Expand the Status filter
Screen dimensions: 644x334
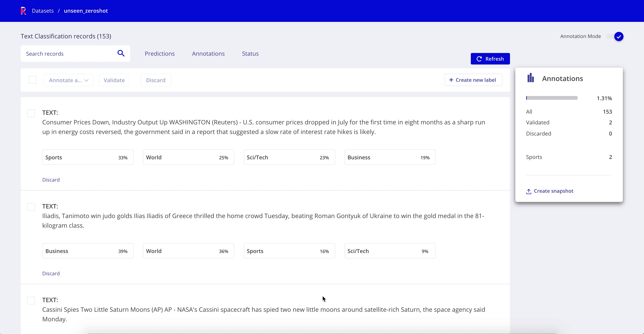(250, 54)
